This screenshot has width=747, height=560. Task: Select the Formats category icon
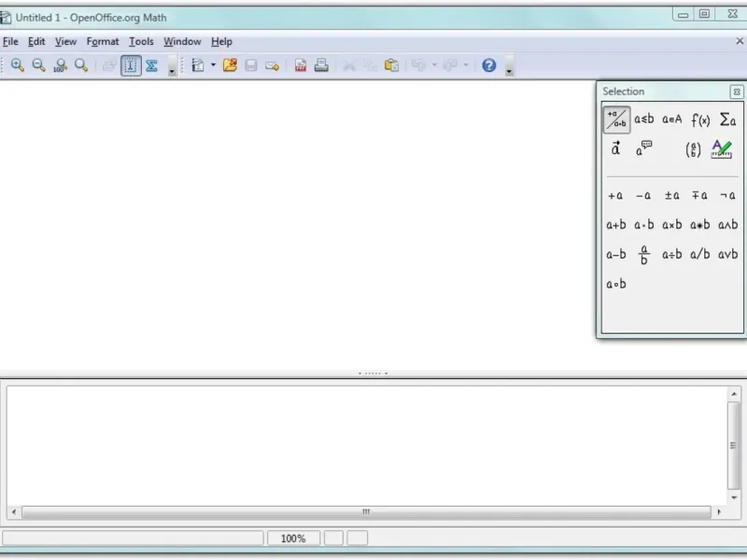coord(721,149)
